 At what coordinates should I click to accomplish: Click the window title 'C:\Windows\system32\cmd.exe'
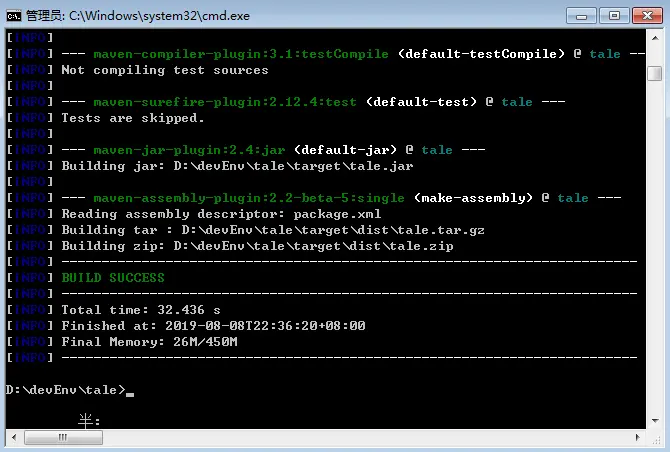point(159,16)
